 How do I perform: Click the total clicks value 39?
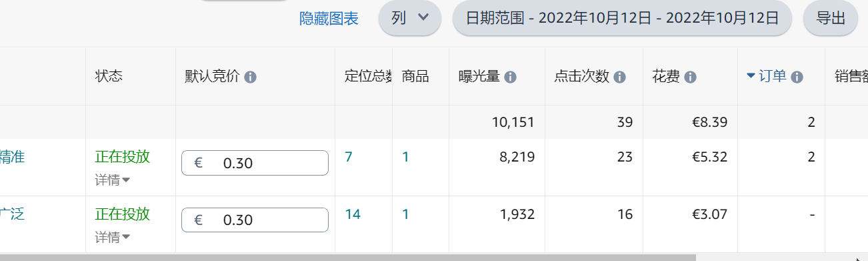625,122
